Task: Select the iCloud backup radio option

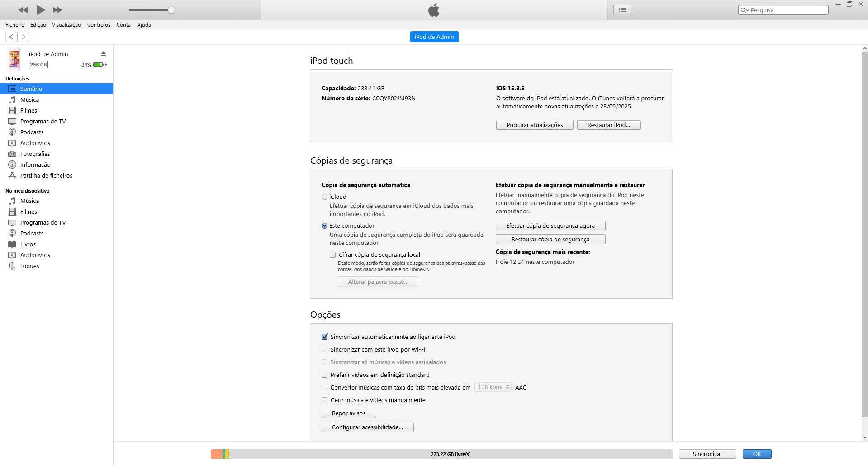Action: [x=324, y=197]
